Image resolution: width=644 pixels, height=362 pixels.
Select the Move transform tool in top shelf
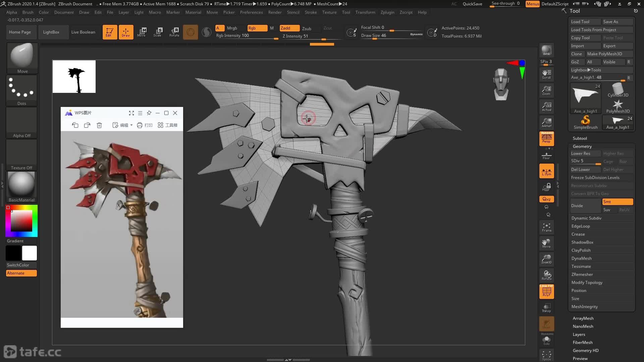142,32
